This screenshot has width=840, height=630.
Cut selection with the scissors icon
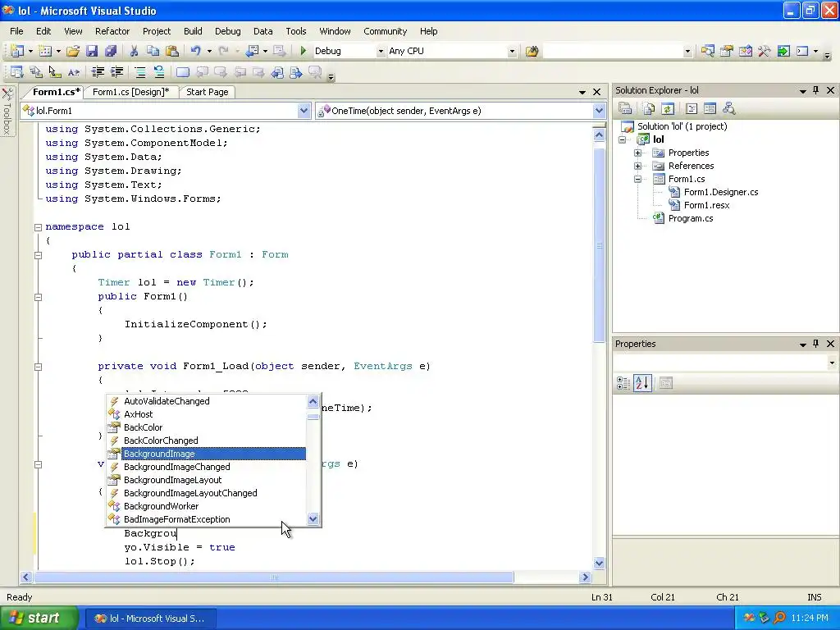(134, 51)
